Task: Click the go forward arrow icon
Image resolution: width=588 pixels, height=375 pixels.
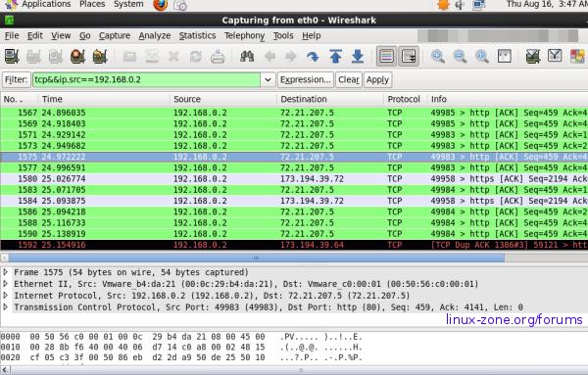Action: pos(291,57)
